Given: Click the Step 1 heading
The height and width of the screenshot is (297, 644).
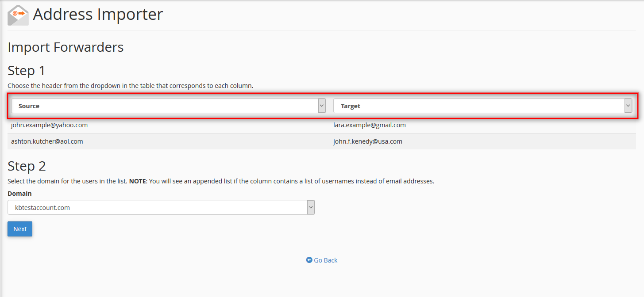Looking at the screenshot, I should 27,71.
